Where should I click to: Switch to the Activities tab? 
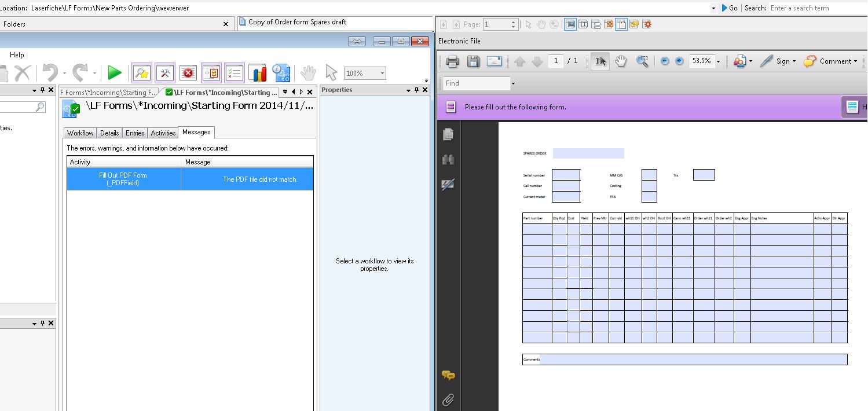pyautogui.click(x=163, y=133)
